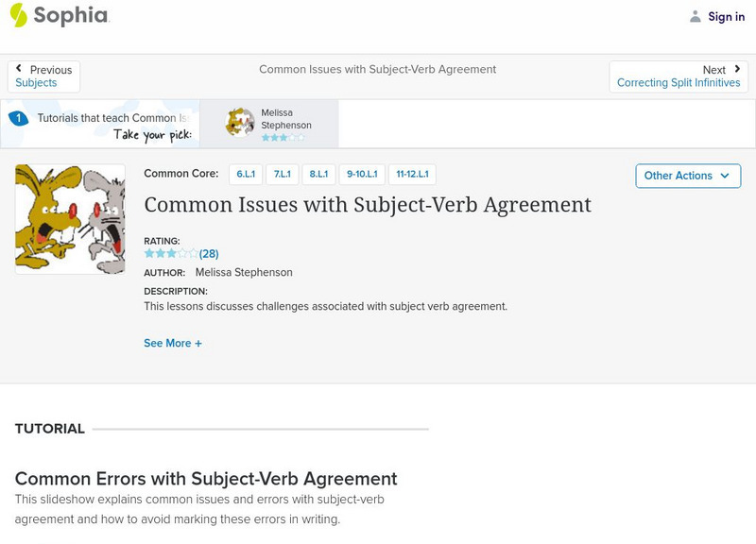Viewport: 756px width, 544px height.
Task: Select the 8.L.1 Common Core badge
Action: pos(317,174)
